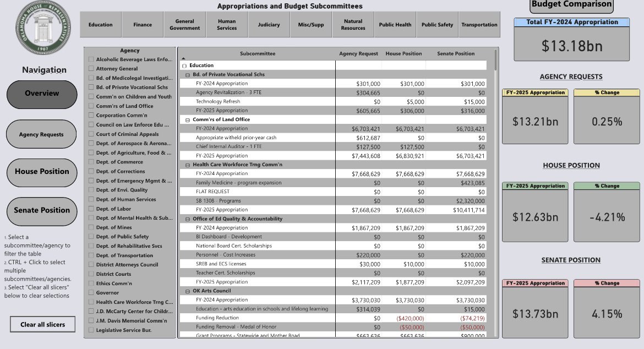Select the Finance subcommittee tab
This screenshot has width=644, height=349.
(x=143, y=25)
